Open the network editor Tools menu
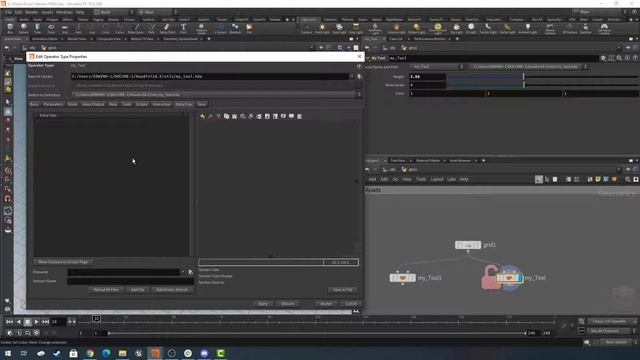Screen dimensions: 640x360 421,179
